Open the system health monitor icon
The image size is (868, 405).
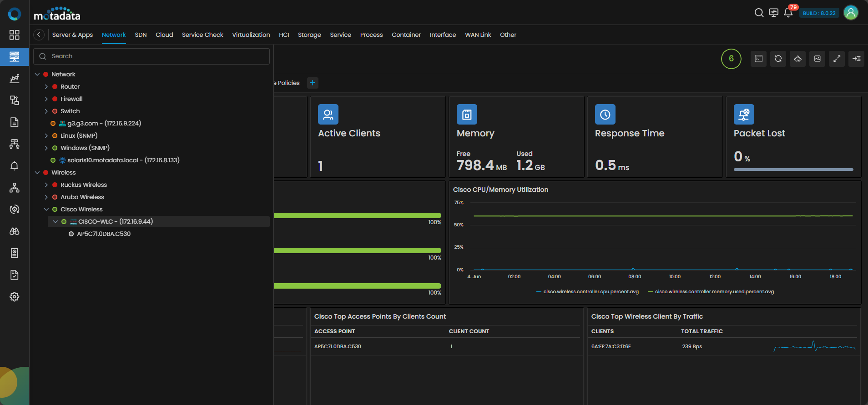[773, 13]
